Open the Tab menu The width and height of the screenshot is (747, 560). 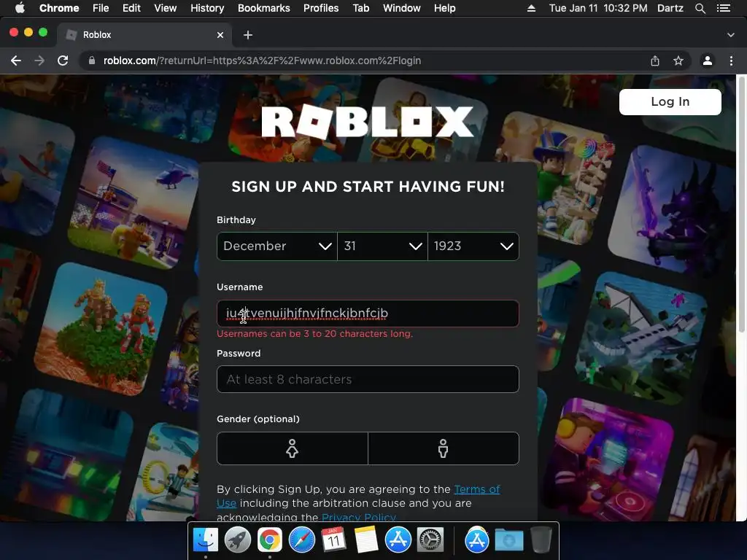click(x=360, y=8)
